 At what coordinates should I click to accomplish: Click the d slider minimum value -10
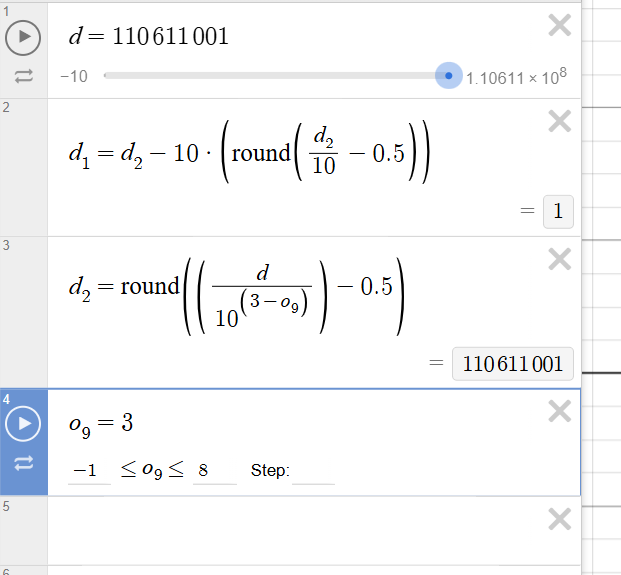[73, 76]
